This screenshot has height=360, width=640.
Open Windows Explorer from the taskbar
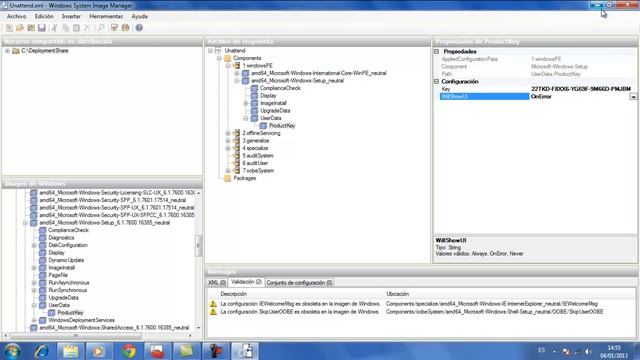click(x=70, y=351)
